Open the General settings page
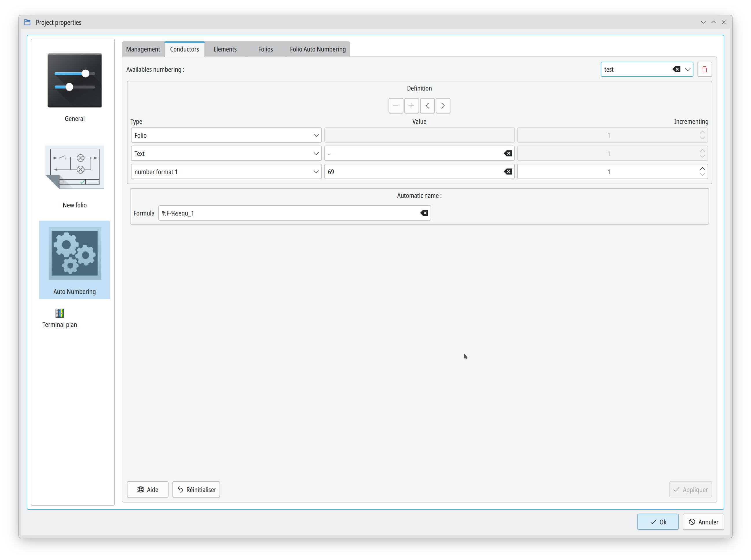The image size is (751, 560). [75, 87]
